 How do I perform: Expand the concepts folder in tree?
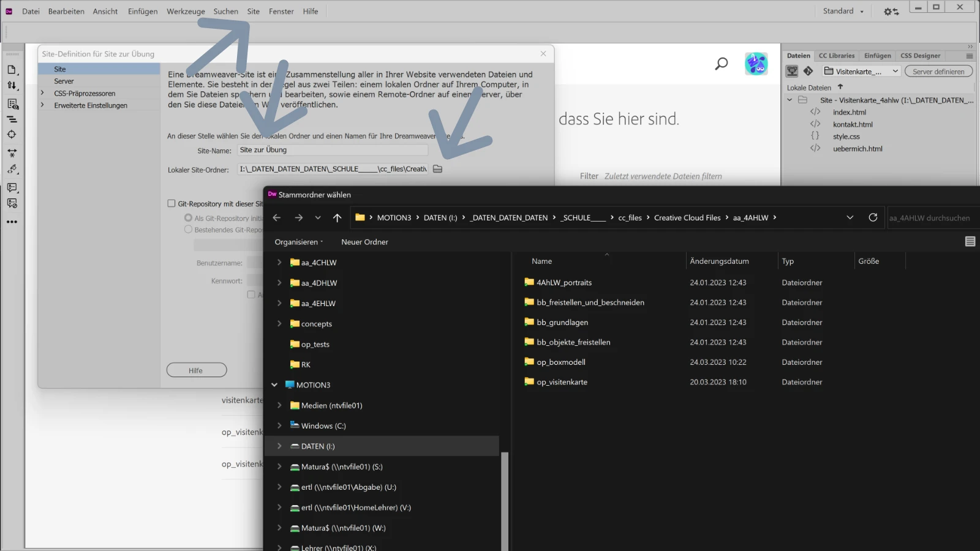[279, 324]
